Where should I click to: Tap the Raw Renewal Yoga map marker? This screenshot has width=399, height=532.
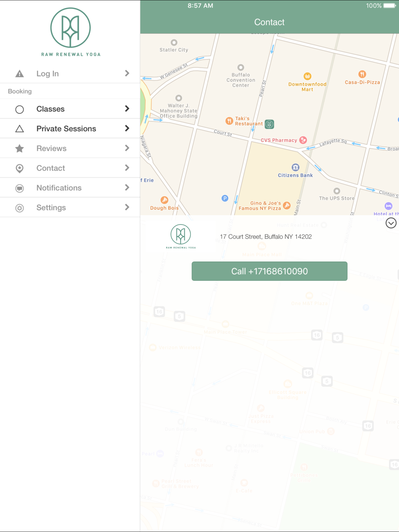coord(269,124)
